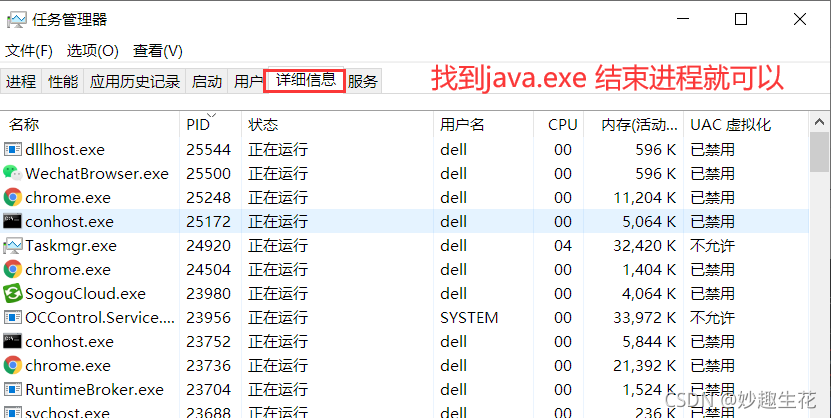Click memory value 5,064 K

649,221
